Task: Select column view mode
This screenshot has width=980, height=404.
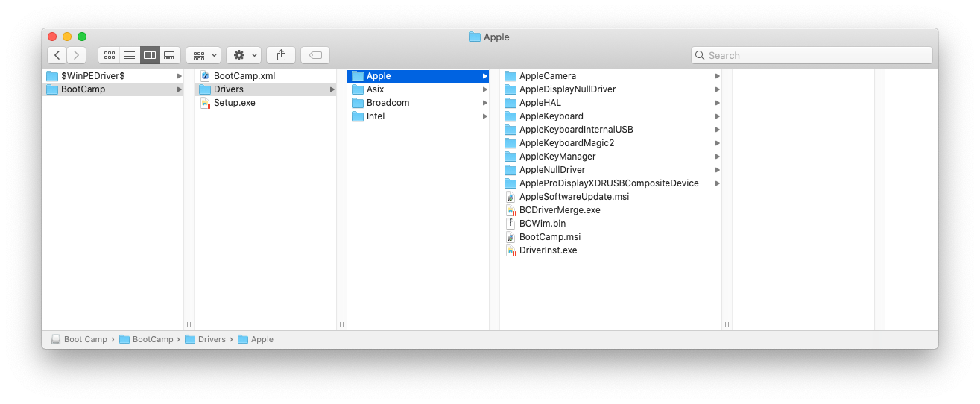Action: pos(150,55)
